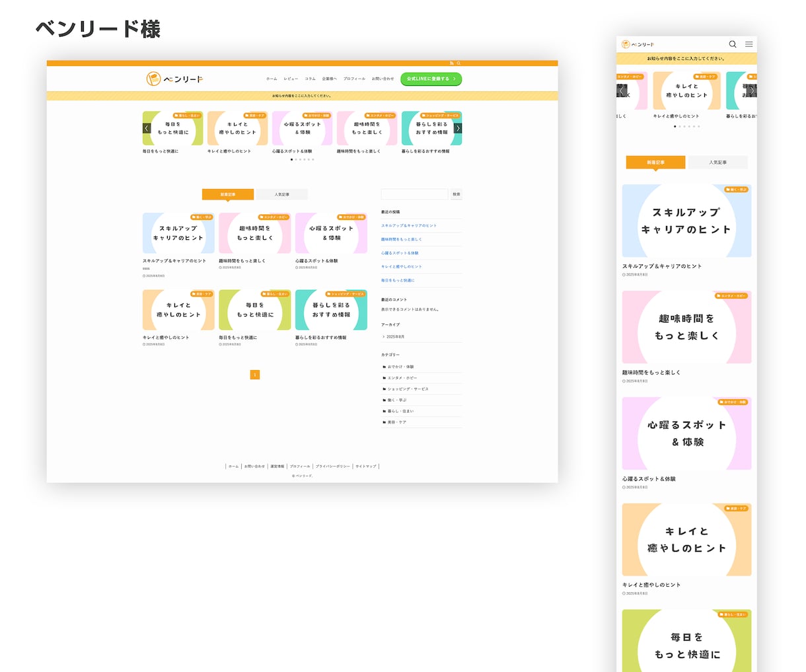Open desktop grid スキルアップ キャリアのヒント thumbnail
Screen dimensions: 806x672
178,233
